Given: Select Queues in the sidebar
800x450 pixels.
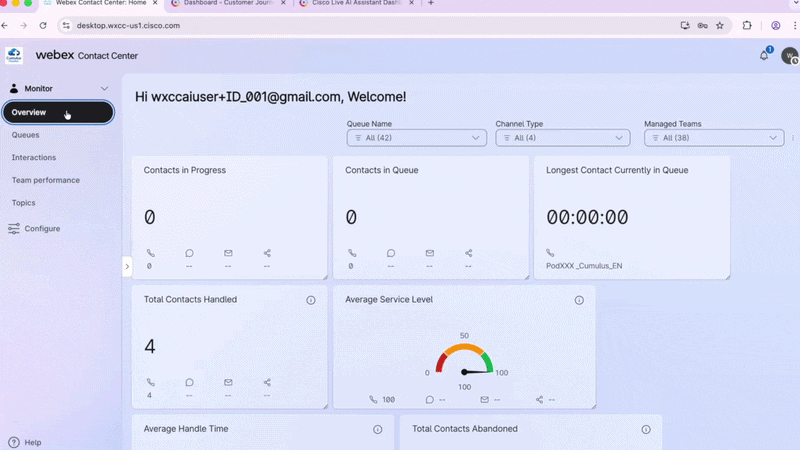Looking at the screenshot, I should [x=26, y=135].
